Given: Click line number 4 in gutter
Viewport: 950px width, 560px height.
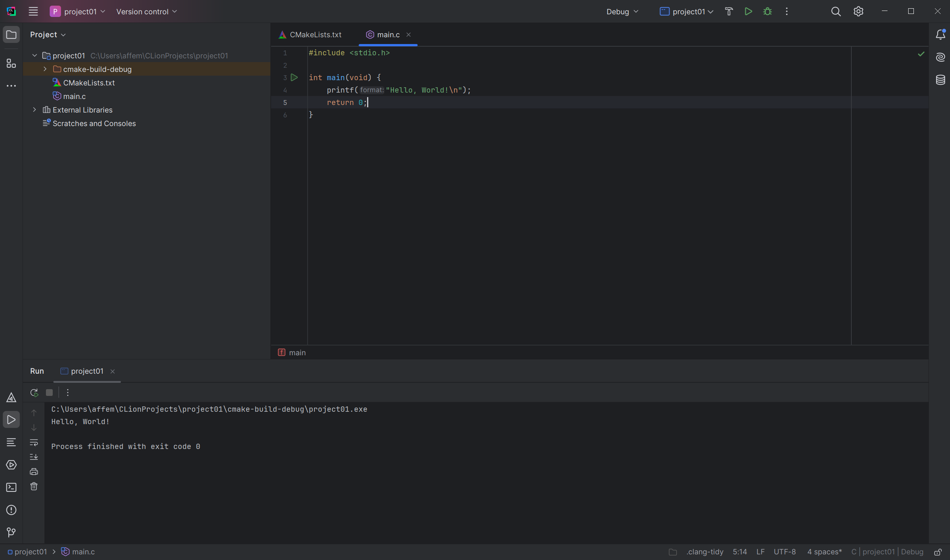Looking at the screenshot, I should pyautogui.click(x=285, y=90).
